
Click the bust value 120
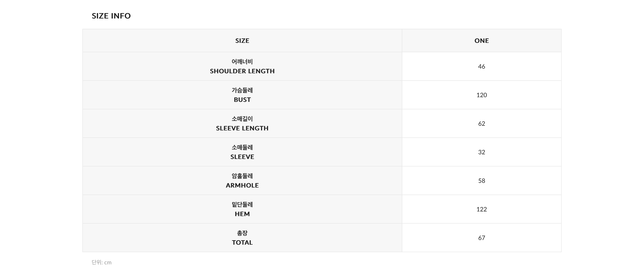(482, 95)
